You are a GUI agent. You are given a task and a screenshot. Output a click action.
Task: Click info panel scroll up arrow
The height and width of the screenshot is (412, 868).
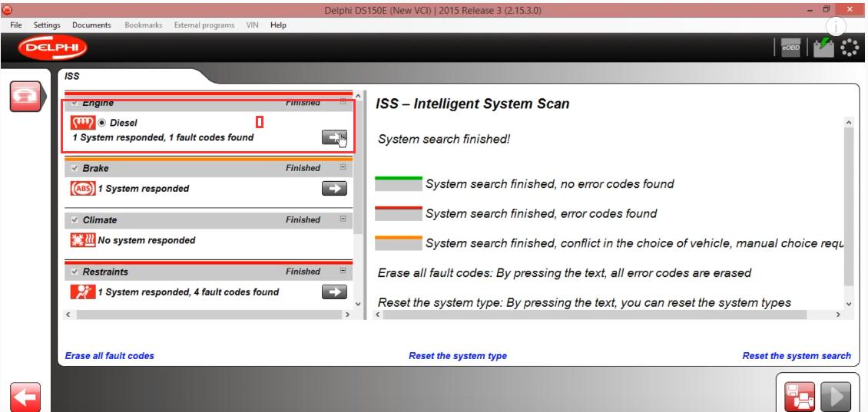[849, 122]
